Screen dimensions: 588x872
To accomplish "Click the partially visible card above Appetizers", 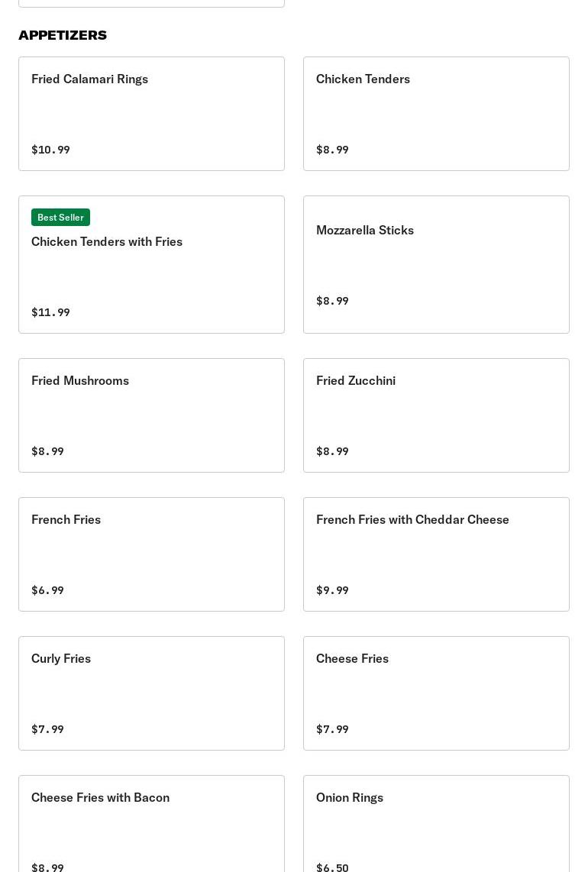I will pyautogui.click(x=151, y=3).
